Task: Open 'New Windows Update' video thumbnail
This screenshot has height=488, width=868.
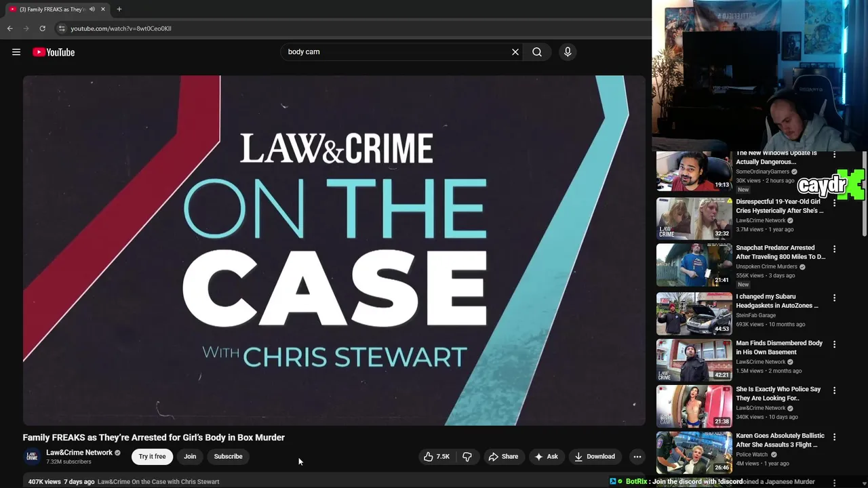Action: coord(694,171)
